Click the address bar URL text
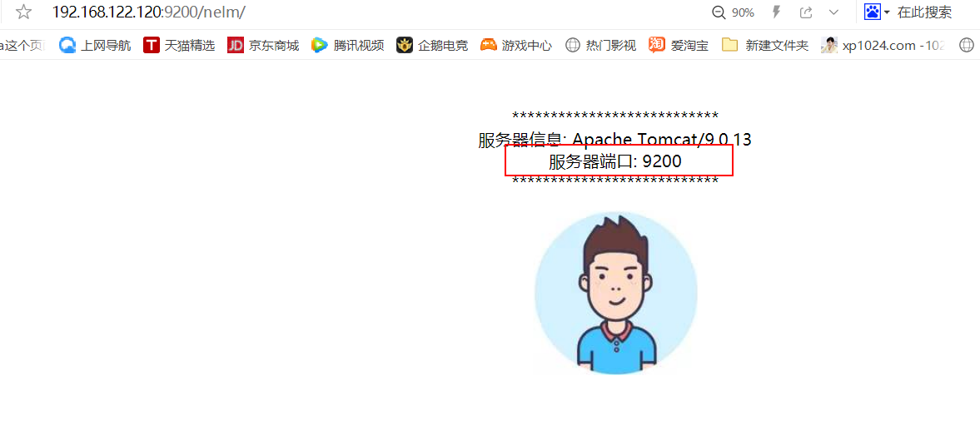 (148, 12)
